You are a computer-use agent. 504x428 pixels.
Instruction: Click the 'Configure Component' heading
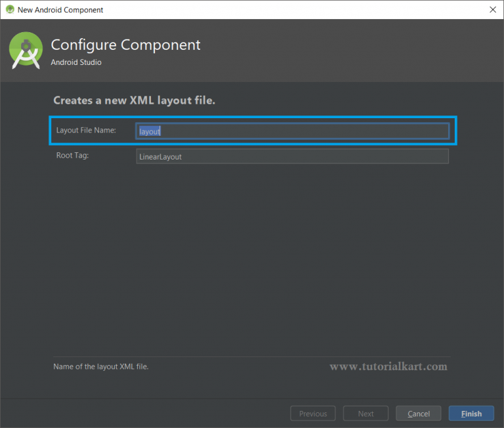point(125,45)
